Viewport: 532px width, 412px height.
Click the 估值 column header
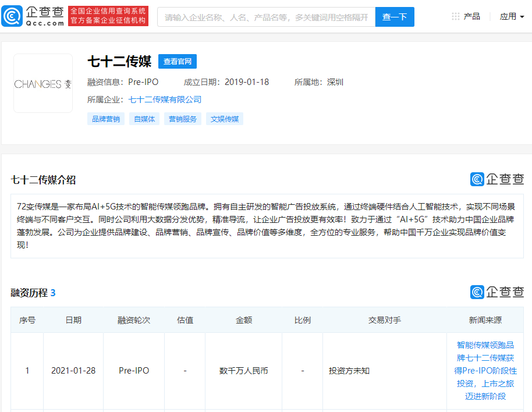185,320
